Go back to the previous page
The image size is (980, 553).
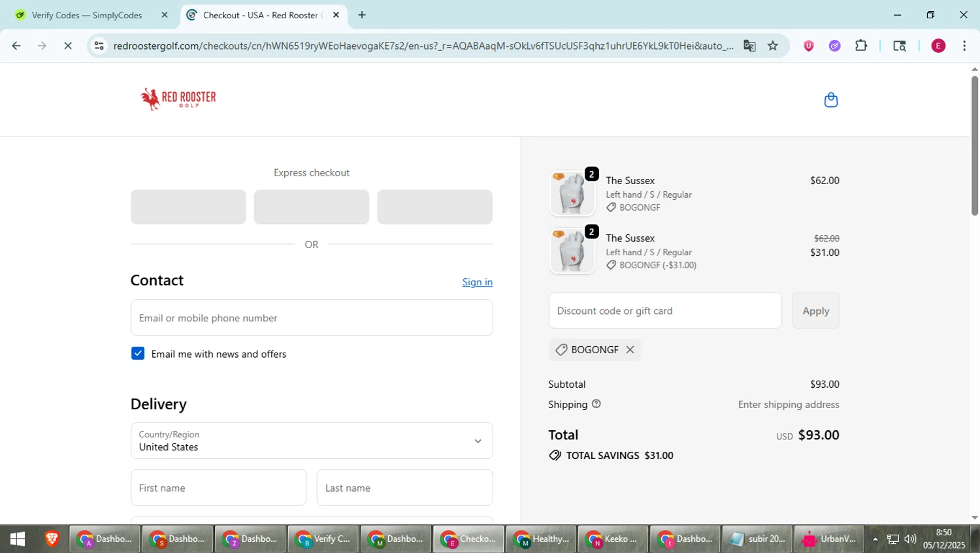click(16, 46)
